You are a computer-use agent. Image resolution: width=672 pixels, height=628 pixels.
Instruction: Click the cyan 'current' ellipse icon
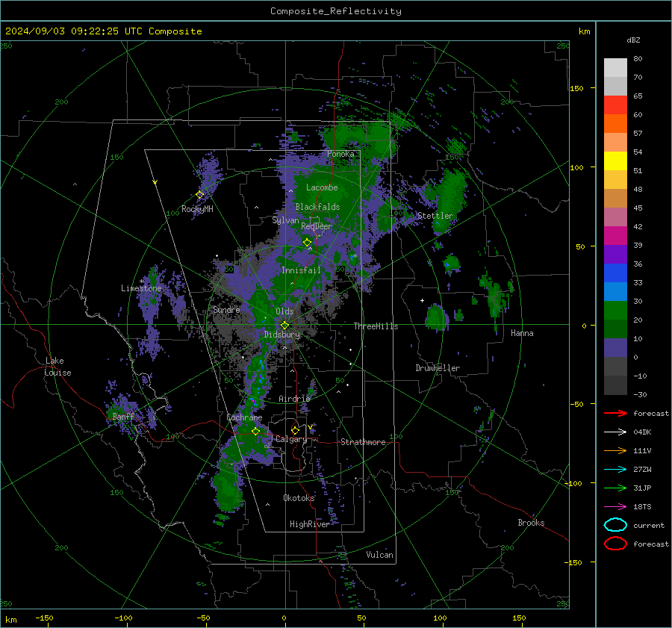[615, 525]
